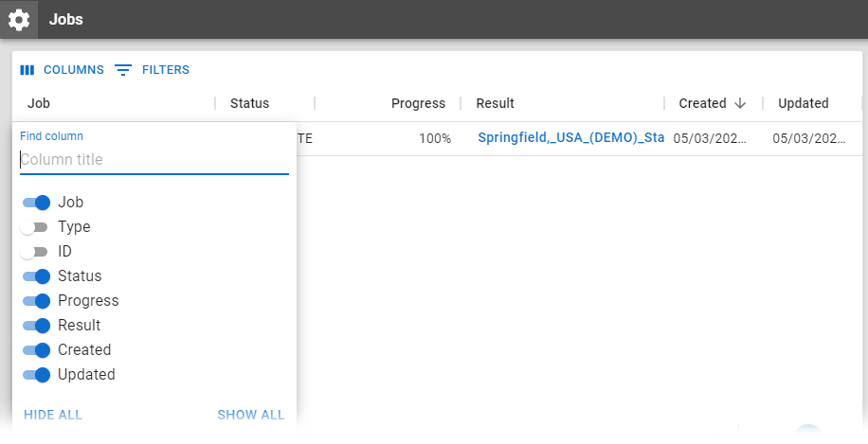Viewport: 868px width, 444px height.
Task: Open the Springfield USA demo result link
Action: coord(570,138)
